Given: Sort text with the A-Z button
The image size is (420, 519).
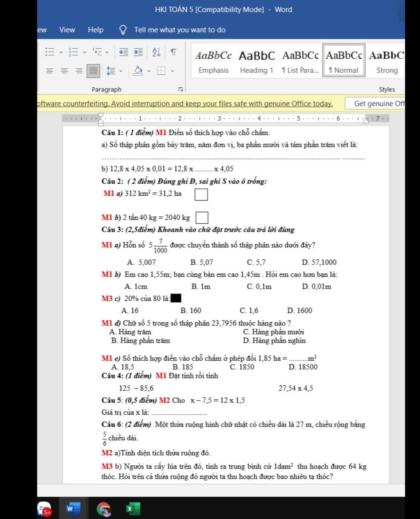Looking at the screenshot, I should coord(156,52).
